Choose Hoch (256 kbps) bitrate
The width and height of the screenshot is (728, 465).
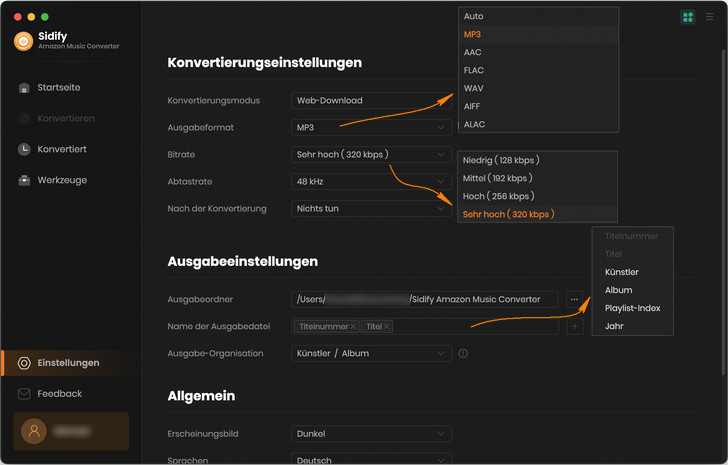pos(537,196)
